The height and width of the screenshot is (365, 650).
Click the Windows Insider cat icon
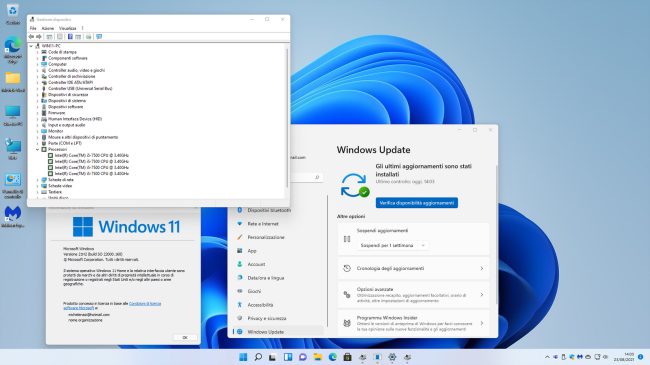[347, 323]
